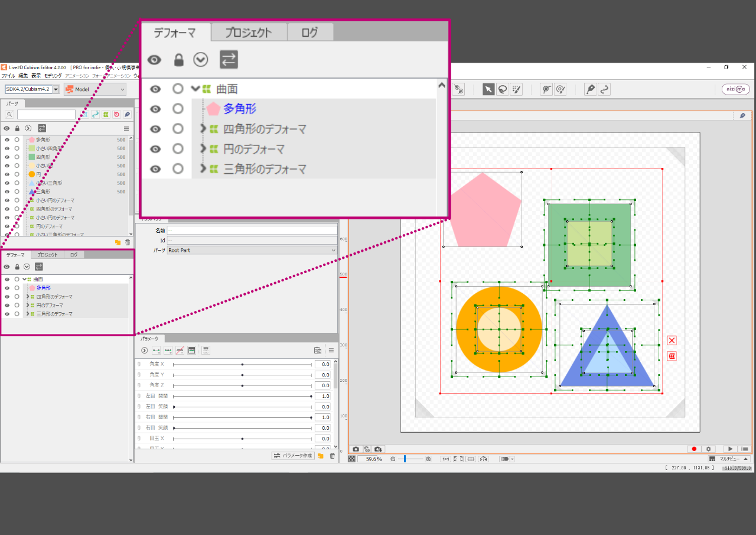The width and height of the screenshot is (756, 535).
Task: Add two key points in Parameter palette
Action: (x=157, y=351)
